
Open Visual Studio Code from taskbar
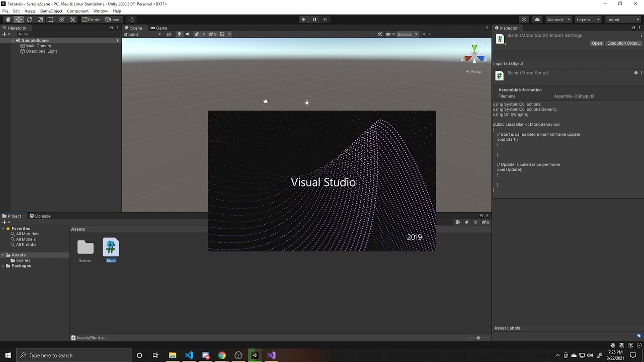[189, 355]
